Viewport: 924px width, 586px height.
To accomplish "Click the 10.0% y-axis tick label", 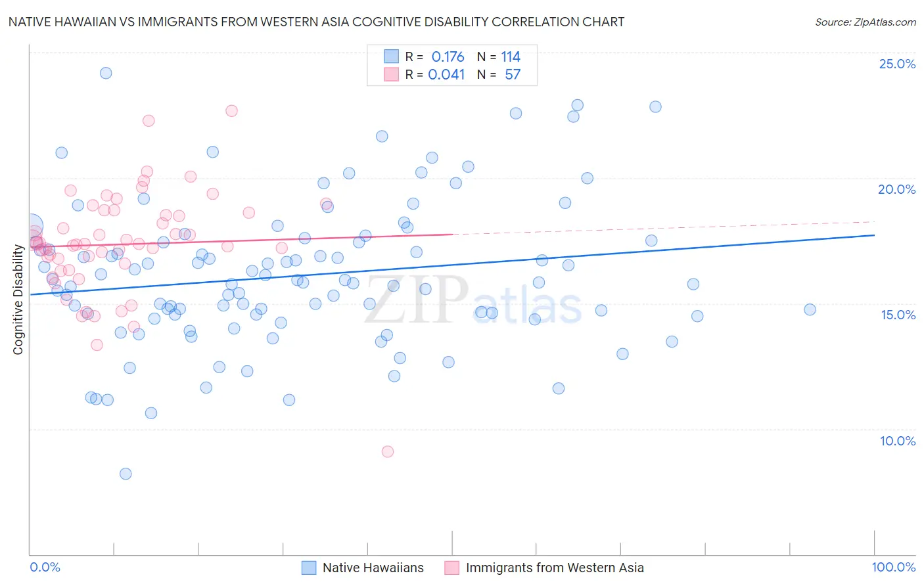I will [x=898, y=441].
